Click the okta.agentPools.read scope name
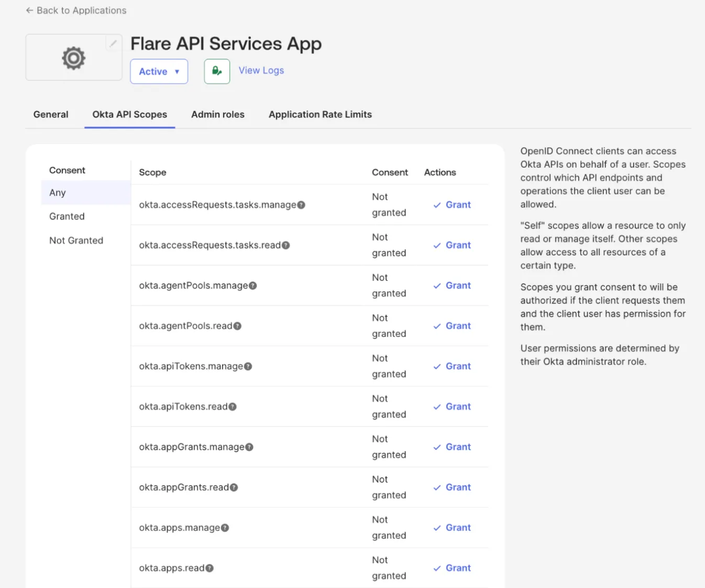 click(185, 326)
